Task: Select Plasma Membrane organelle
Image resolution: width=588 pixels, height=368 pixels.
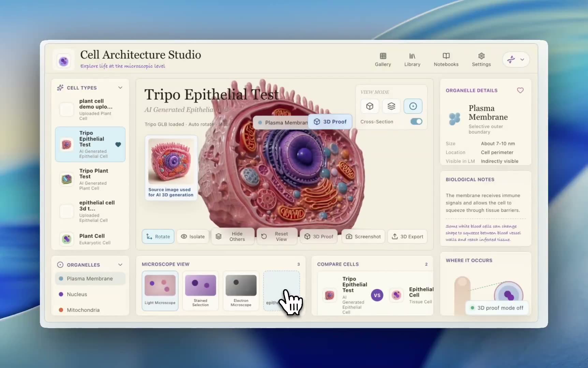Action: point(90,278)
